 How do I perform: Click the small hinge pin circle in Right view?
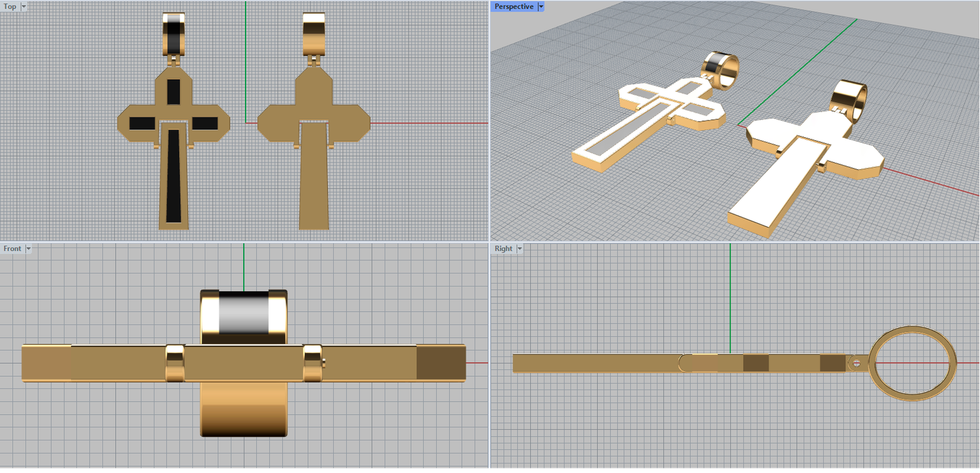pos(856,364)
